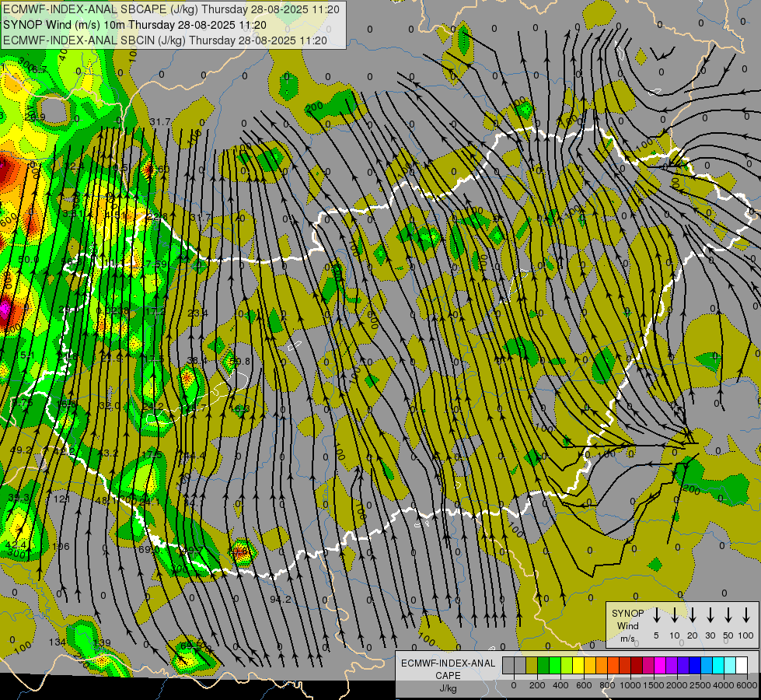761x700 pixels.
Task: Pick the palest cyan swatch beside white
Action: (730, 666)
